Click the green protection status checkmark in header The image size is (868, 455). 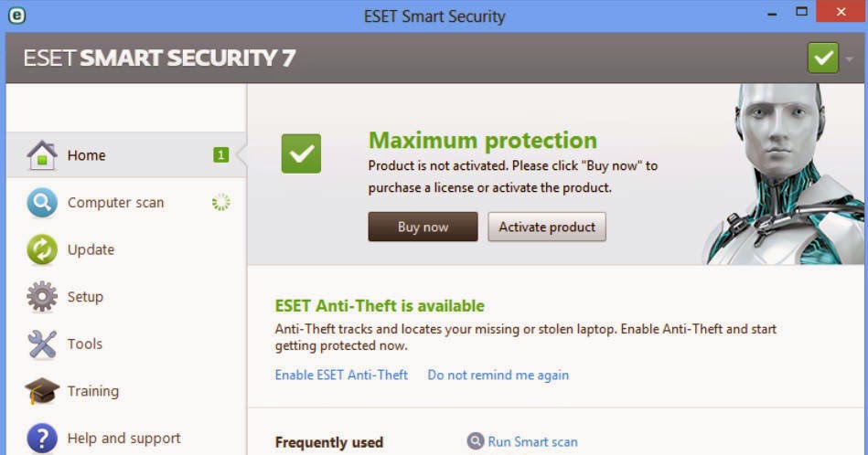pyautogui.click(x=822, y=58)
